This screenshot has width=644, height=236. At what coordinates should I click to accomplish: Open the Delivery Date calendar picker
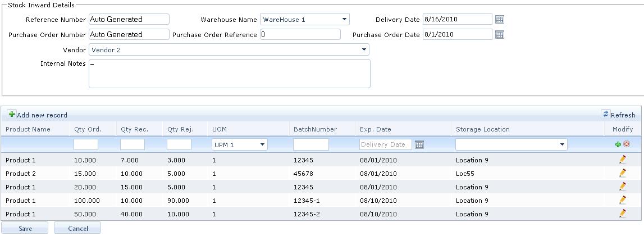pyautogui.click(x=500, y=20)
